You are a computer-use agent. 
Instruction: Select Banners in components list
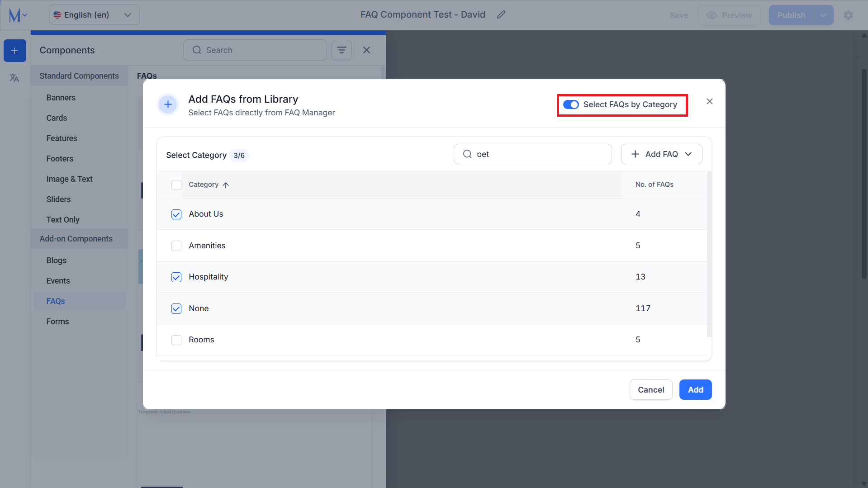coord(61,98)
